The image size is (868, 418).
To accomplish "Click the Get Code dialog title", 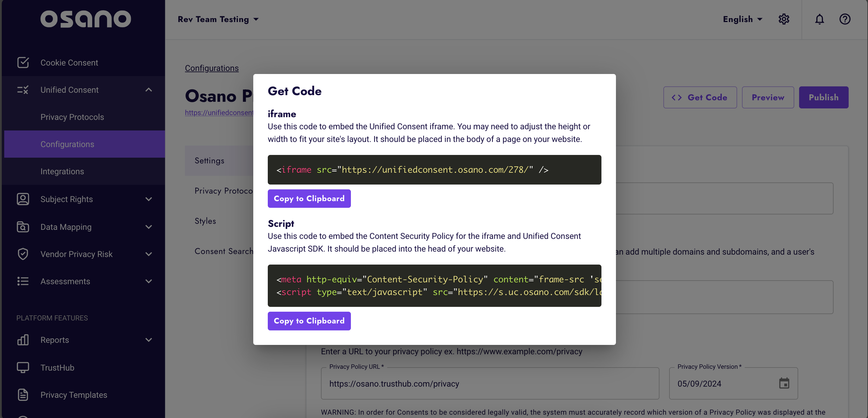I will click(294, 91).
